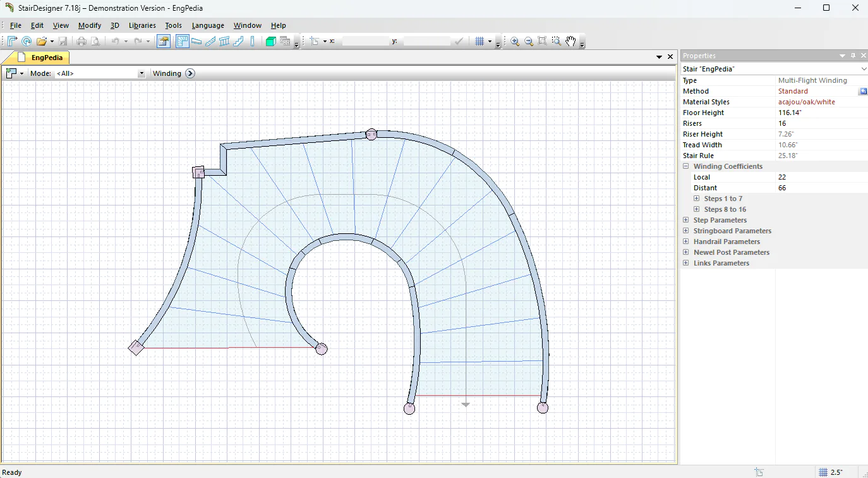
Task: Expand Handrail Parameters
Action: 686,242
